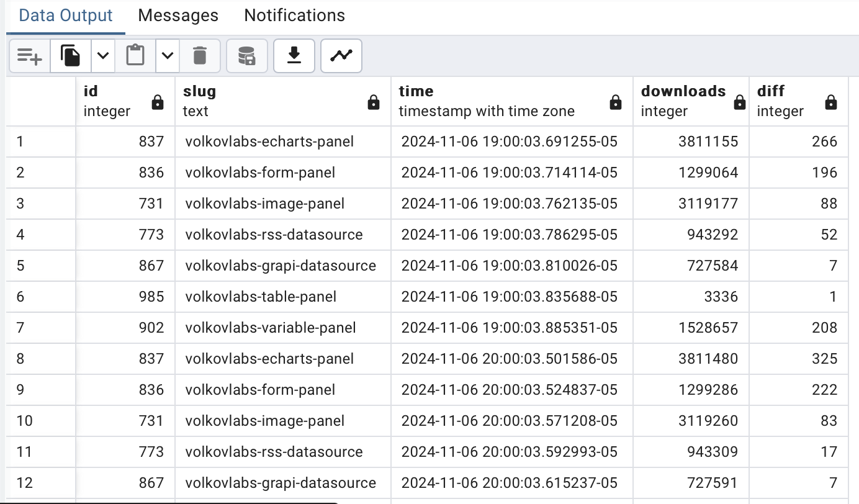Viewport: 859px width, 504px height.
Task: Click the Delete trash icon
Action: [199, 56]
